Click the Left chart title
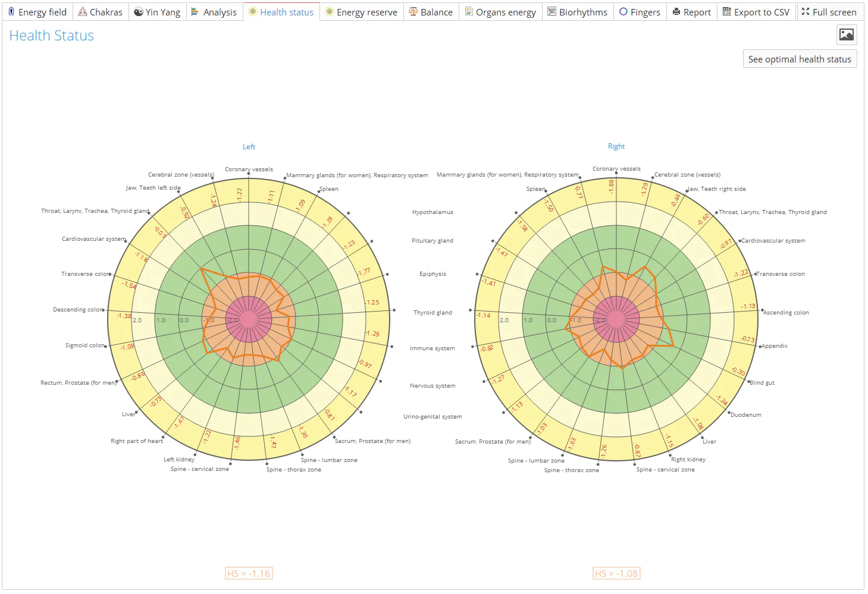Image resolution: width=868 pixels, height=594 pixels. click(x=249, y=147)
